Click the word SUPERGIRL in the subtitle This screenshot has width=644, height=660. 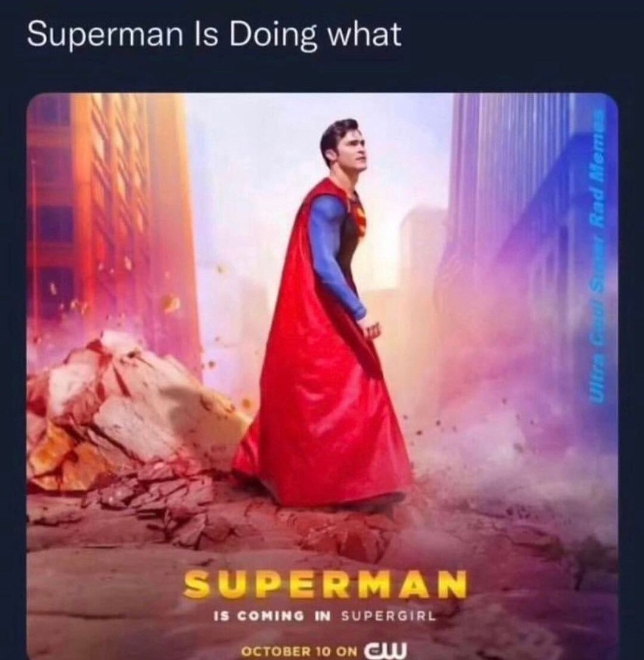point(388,616)
